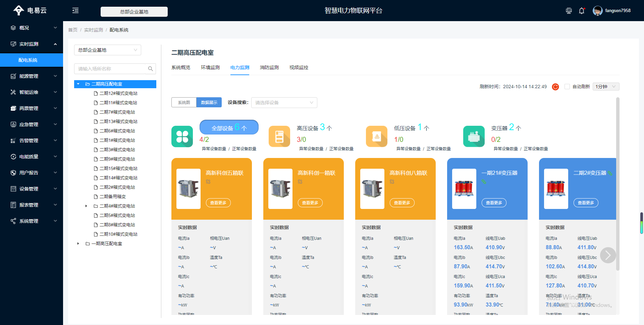Click the orange high-voltage device icon
The width and height of the screenshot is (644, 325).
pyautogui.click(x=279, y=137)
